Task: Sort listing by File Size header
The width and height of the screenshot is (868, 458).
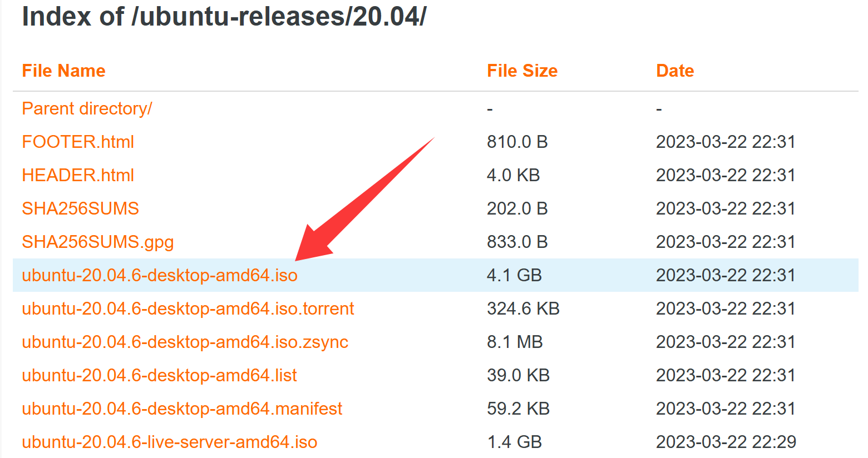Action: [x=522, y=71]
